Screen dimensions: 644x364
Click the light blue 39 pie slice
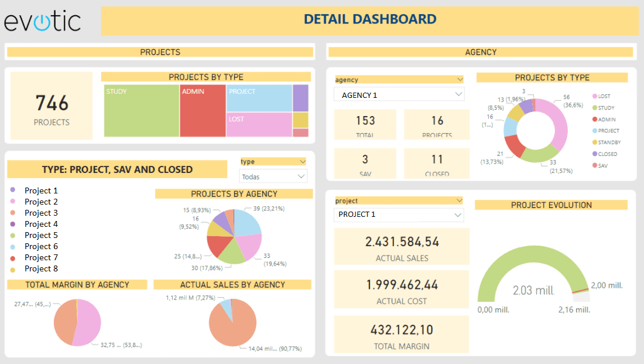tap(246, 222)
